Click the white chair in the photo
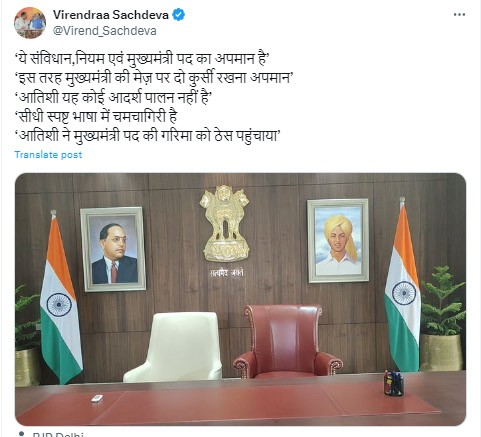Viewport: 481px width, 437px height. 173,347
